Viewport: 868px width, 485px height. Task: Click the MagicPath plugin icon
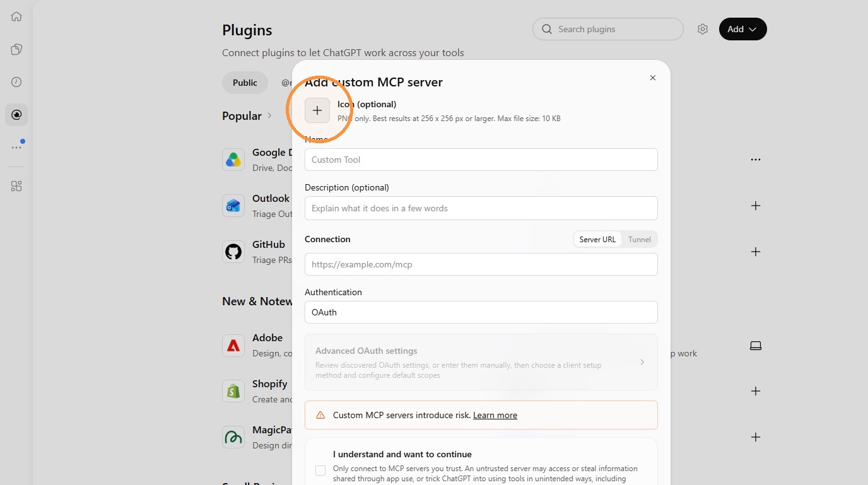click(x=233, y=437)
